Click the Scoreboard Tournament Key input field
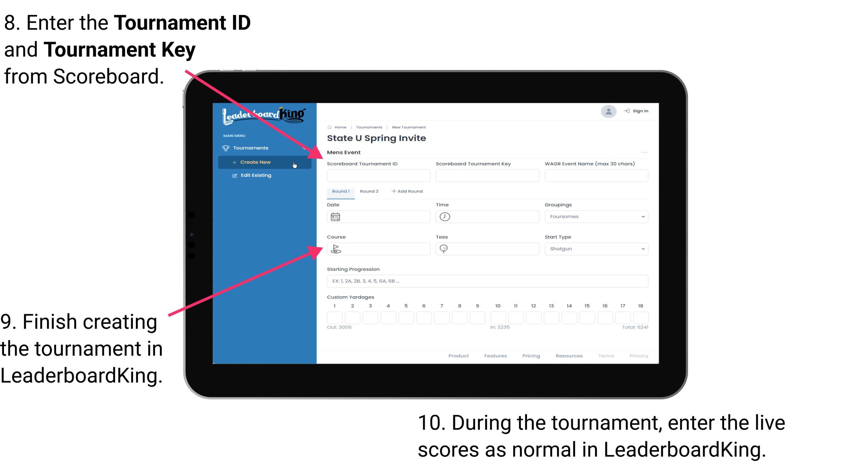Screen dimensions: 868x467 click(x=487, y=175)
